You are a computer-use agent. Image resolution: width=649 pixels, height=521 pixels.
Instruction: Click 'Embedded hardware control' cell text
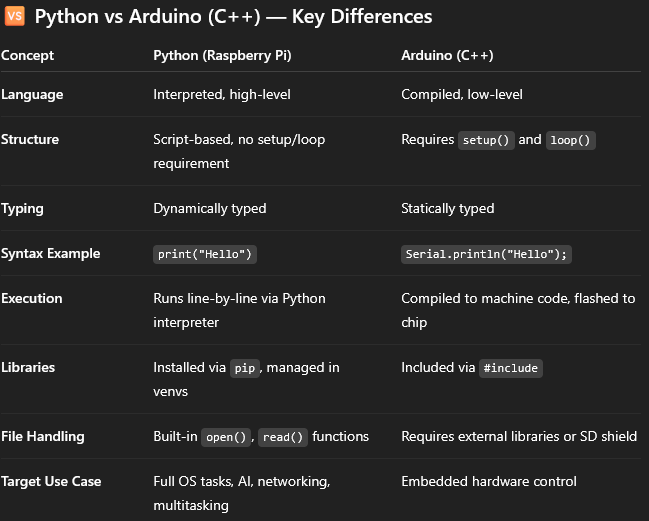(488, 482)
